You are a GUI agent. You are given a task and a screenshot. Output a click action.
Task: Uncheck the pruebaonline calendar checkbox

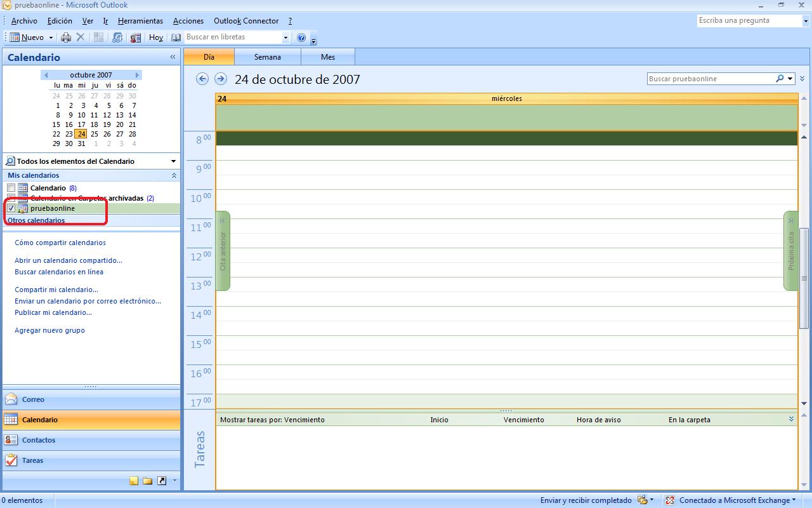pyautogui.click(x=11, y=208)
